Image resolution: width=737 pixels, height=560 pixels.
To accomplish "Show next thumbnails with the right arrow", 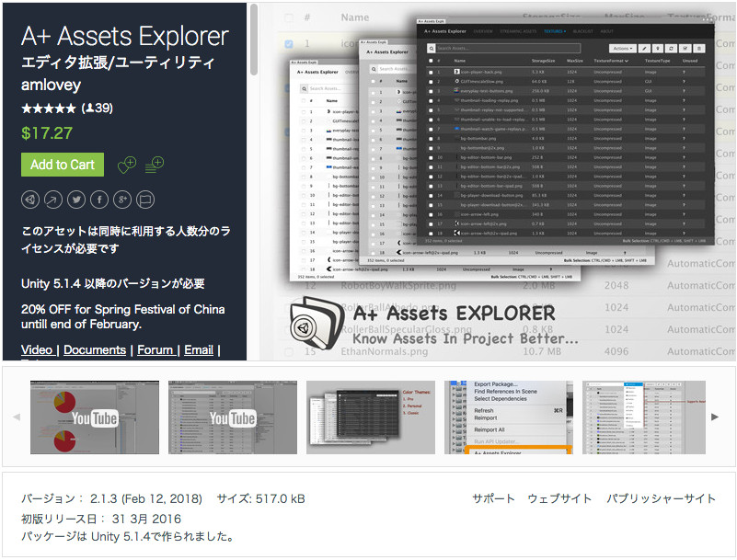I will click(x=715, y=417).
